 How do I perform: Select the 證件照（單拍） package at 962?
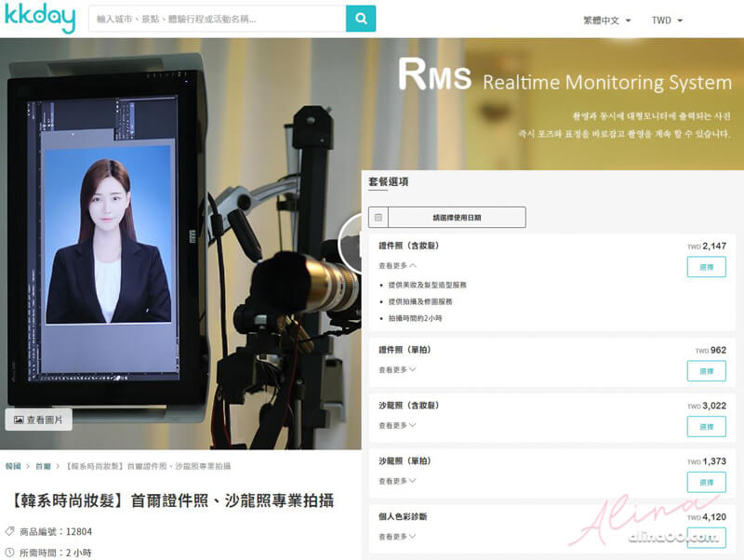[x=707, y=371]
